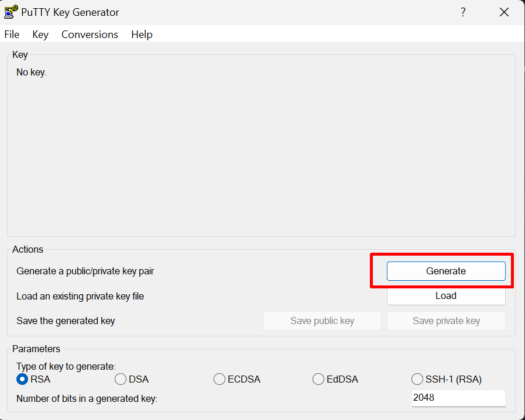
Task: Click 'Number of bits in a generated key:' label
Action: 87,398
